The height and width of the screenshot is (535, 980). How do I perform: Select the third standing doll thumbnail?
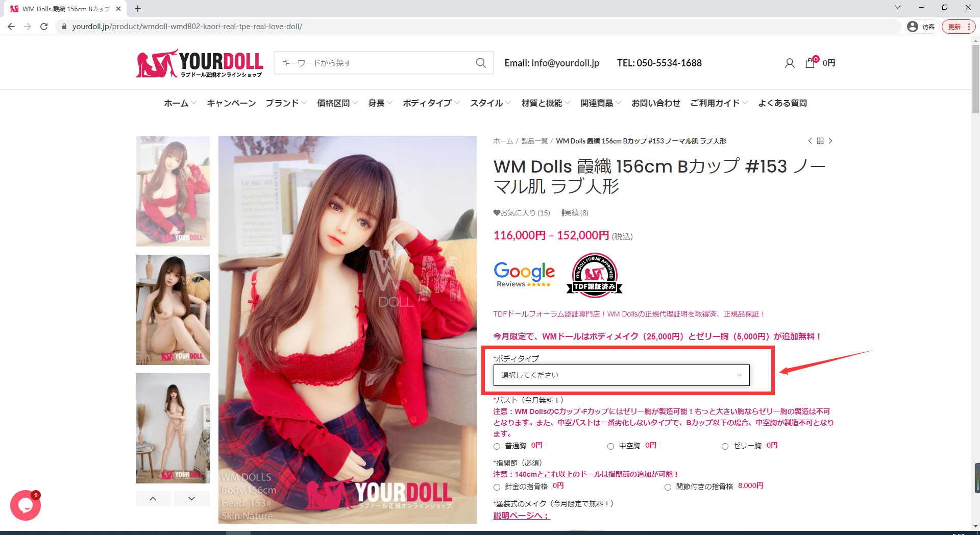coord(173,428)
